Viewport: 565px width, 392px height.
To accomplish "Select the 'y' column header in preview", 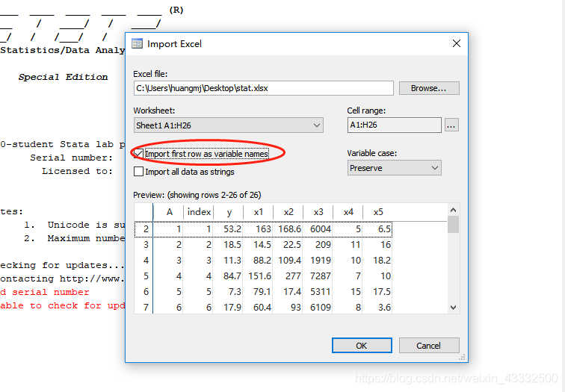I will tap(229, 212).
